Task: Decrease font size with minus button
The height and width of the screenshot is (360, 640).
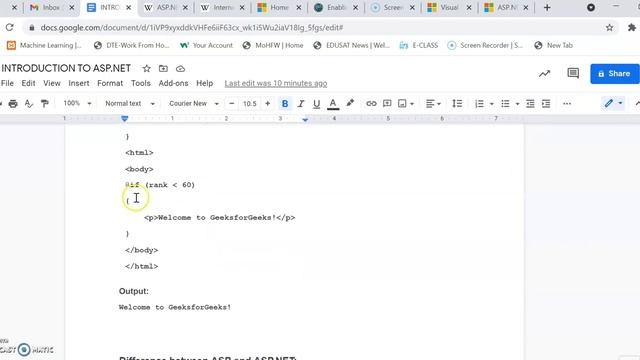Action: click(x=231, y=104)
